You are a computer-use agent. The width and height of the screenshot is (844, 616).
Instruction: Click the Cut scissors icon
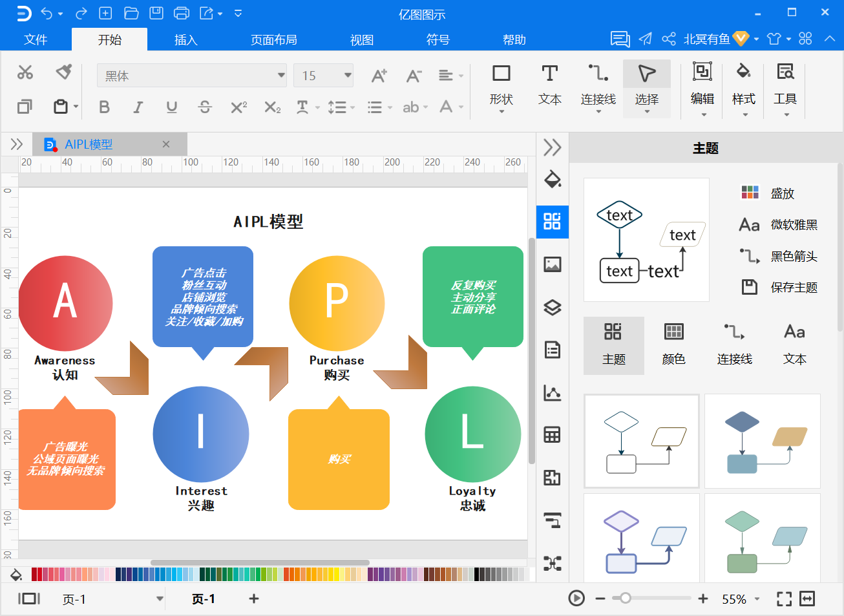[x=25, y=72]
